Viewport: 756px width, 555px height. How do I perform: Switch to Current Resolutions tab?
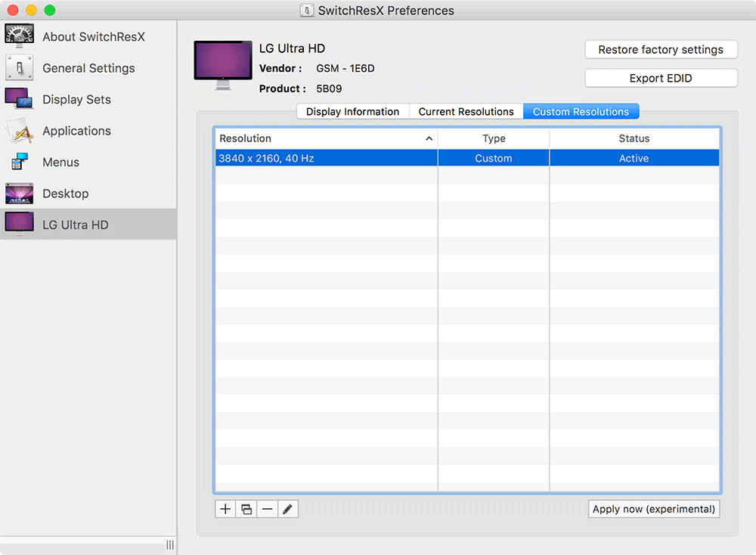click(466, 111)
